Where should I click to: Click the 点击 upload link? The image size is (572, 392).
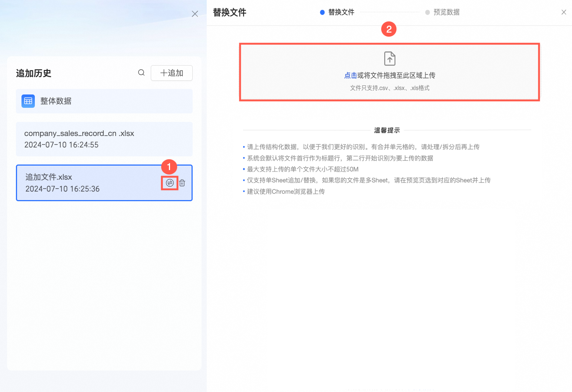350,76
